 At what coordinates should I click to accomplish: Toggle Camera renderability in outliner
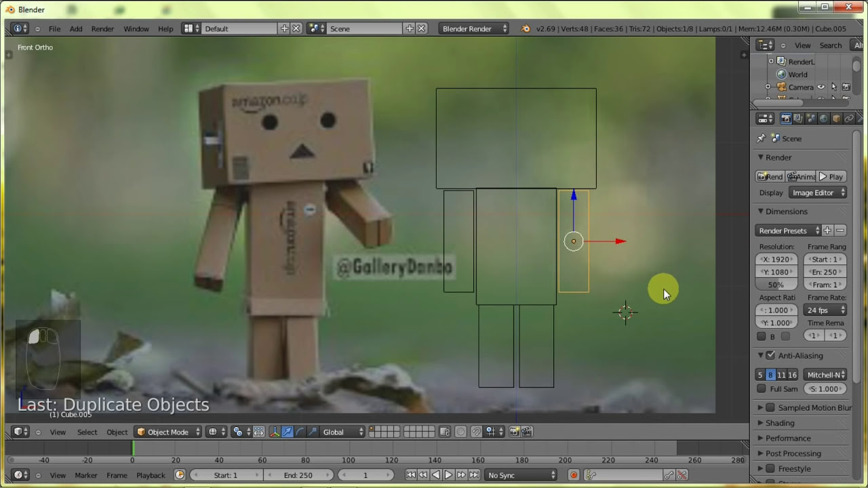pos(846,87)
